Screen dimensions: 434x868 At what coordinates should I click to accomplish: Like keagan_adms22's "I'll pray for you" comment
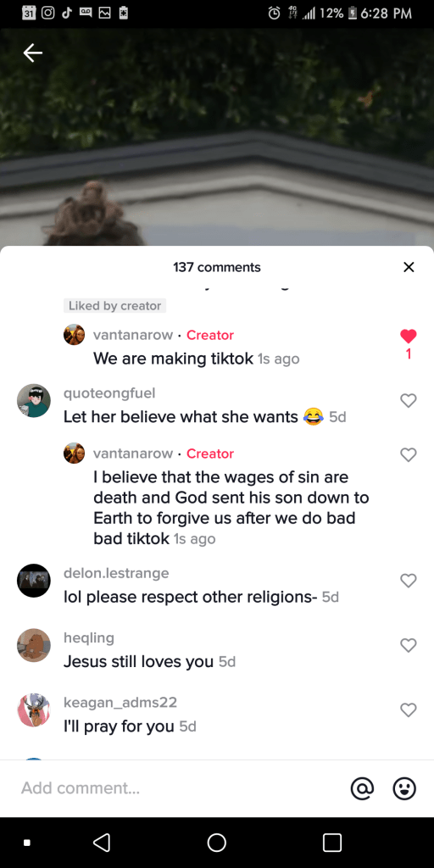(409, 709)
